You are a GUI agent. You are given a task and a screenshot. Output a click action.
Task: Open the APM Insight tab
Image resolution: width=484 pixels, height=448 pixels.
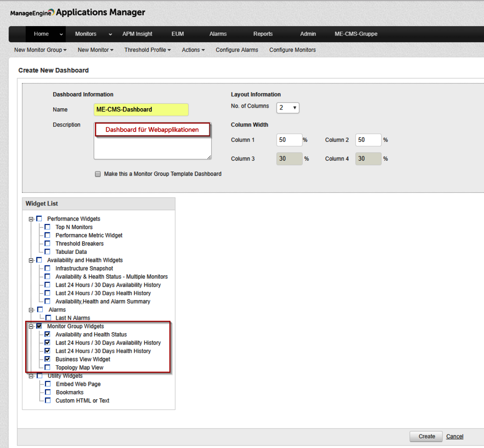tap(137, 34)
